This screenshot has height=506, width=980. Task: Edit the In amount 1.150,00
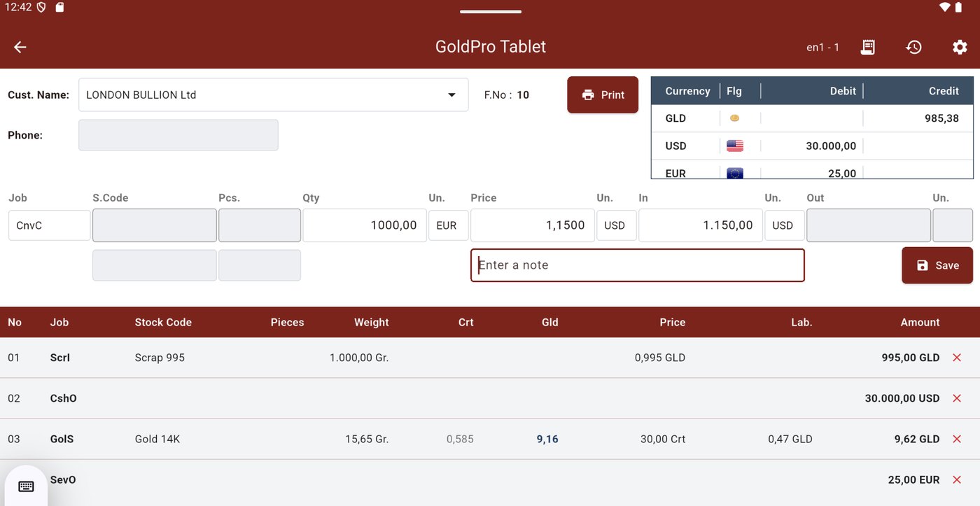click(x=701, y=225)
